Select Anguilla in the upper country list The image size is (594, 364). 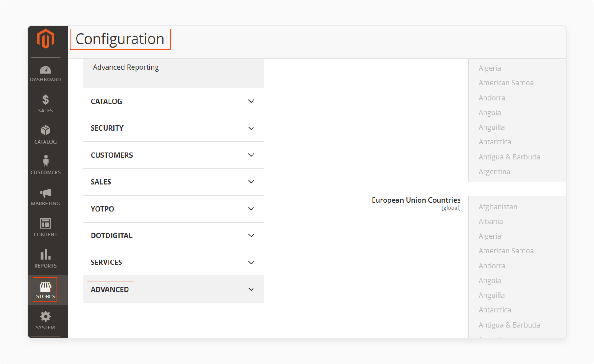(492, 127)
